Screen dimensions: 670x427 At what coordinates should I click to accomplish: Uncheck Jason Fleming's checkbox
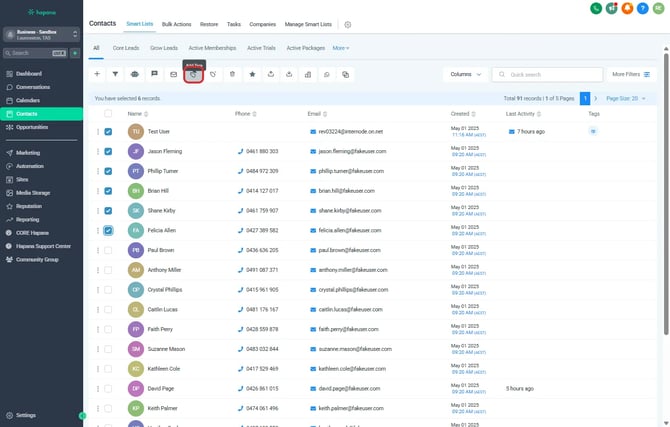pyautogui.click(x=108, y=151)
